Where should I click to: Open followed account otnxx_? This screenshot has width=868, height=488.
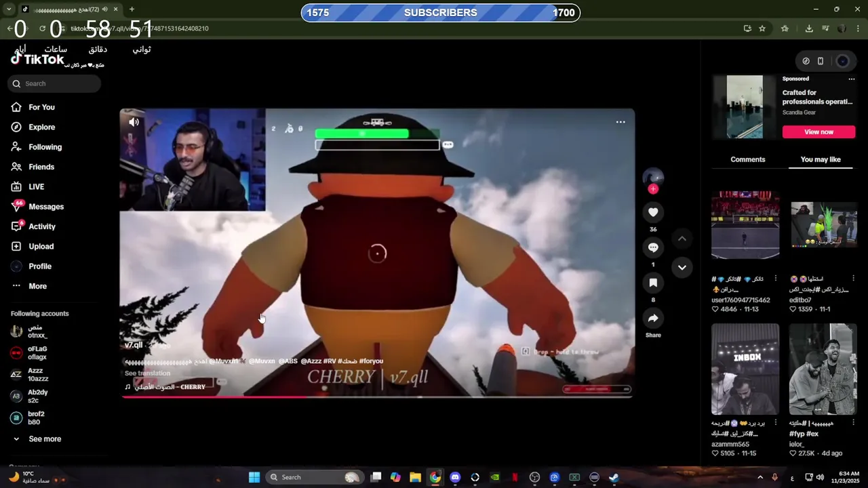click(37, 331)
